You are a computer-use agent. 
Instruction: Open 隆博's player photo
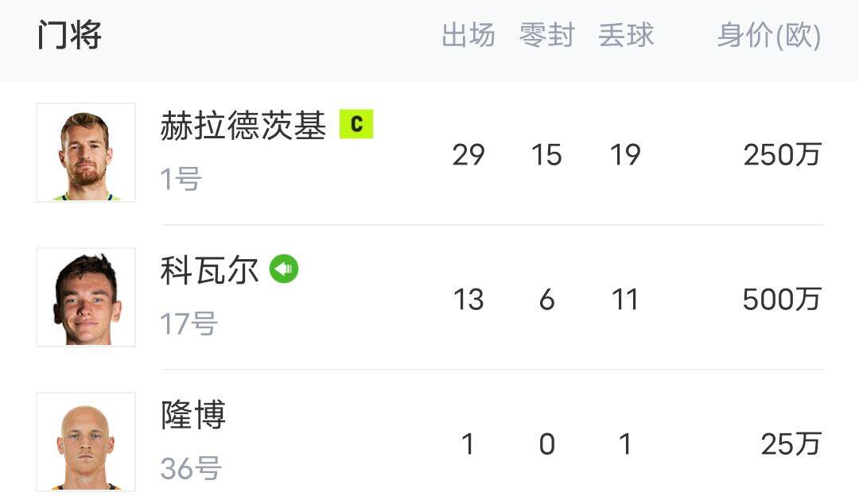click(86, 442)
